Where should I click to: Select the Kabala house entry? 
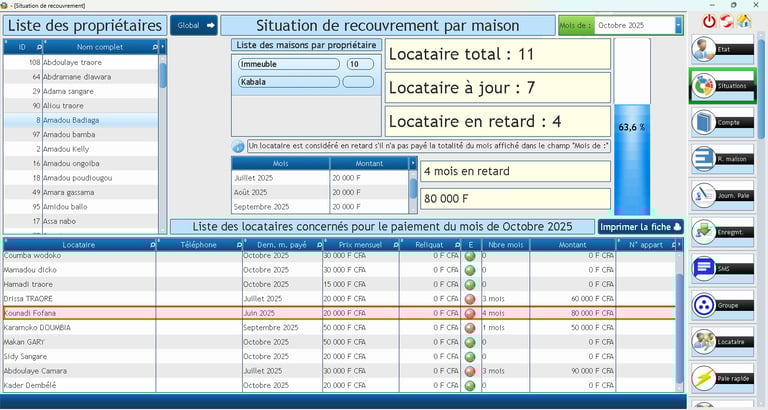288,82
